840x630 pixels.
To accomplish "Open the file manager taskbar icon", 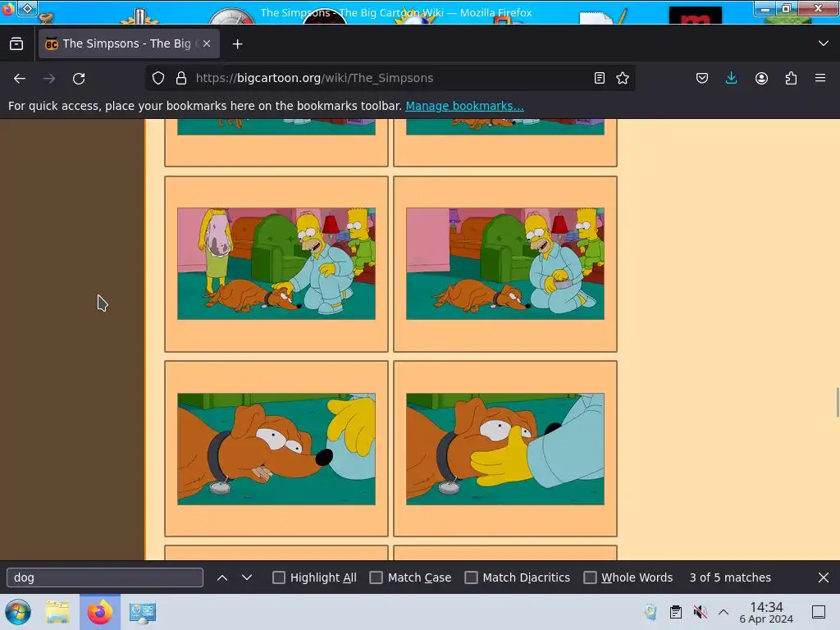I will pyautogui.click(x=57, y=612).
